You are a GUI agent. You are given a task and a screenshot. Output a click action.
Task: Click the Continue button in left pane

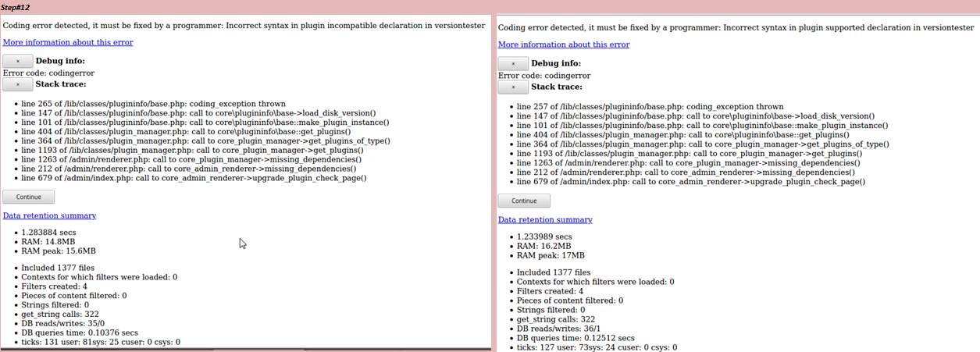click(29, 197)
